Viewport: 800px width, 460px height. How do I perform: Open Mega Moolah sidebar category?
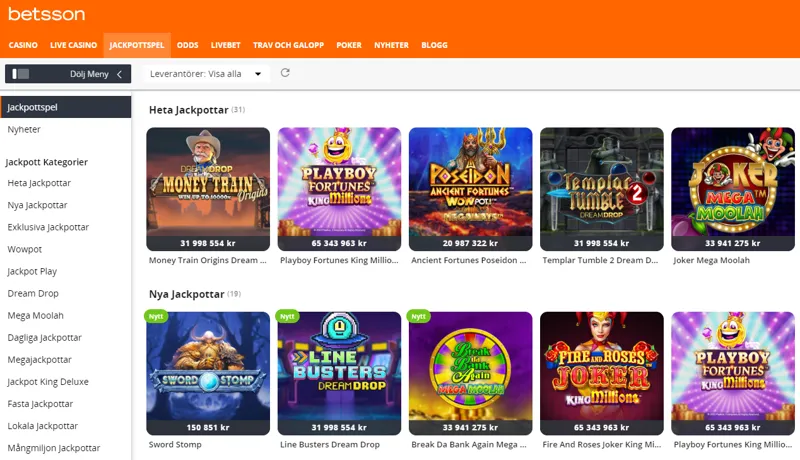click(35, 315)
